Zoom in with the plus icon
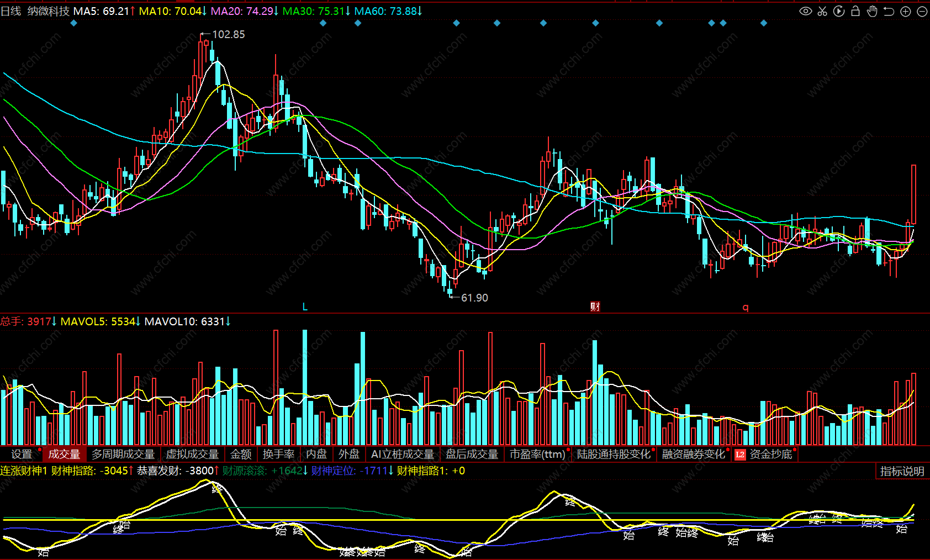 (x=906, y=12)
